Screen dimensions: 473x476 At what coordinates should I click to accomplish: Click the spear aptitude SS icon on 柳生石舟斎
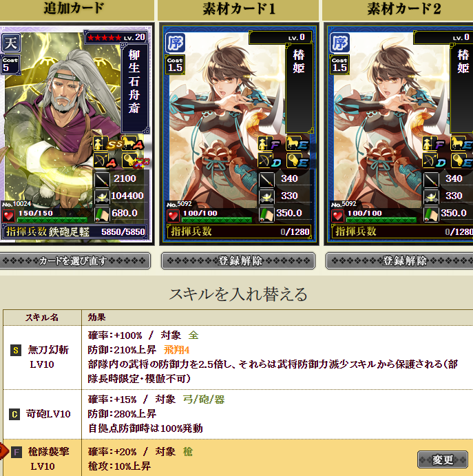(107, 143)
